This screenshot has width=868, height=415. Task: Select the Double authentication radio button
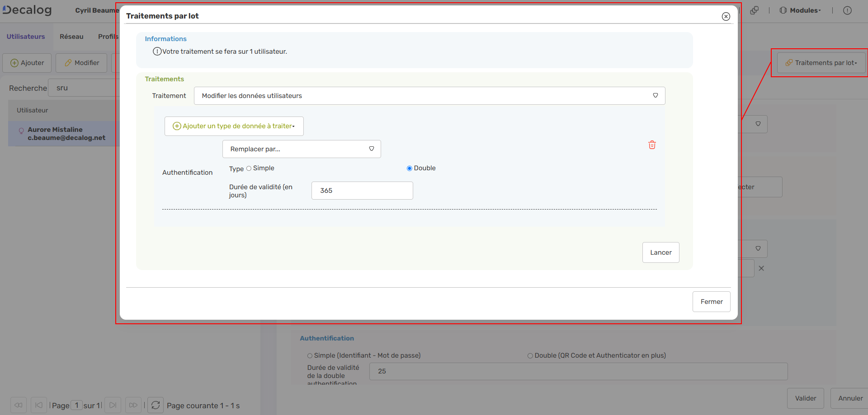[x=409, y=168]
